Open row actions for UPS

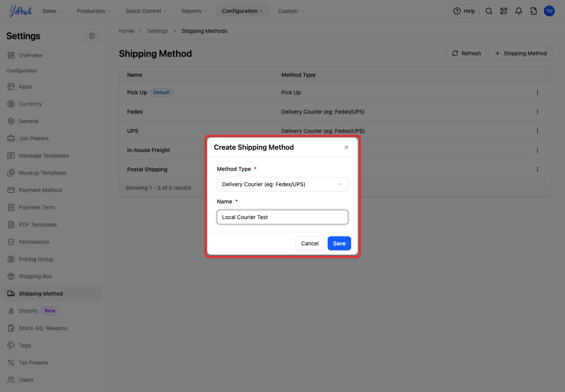(538, 131)
